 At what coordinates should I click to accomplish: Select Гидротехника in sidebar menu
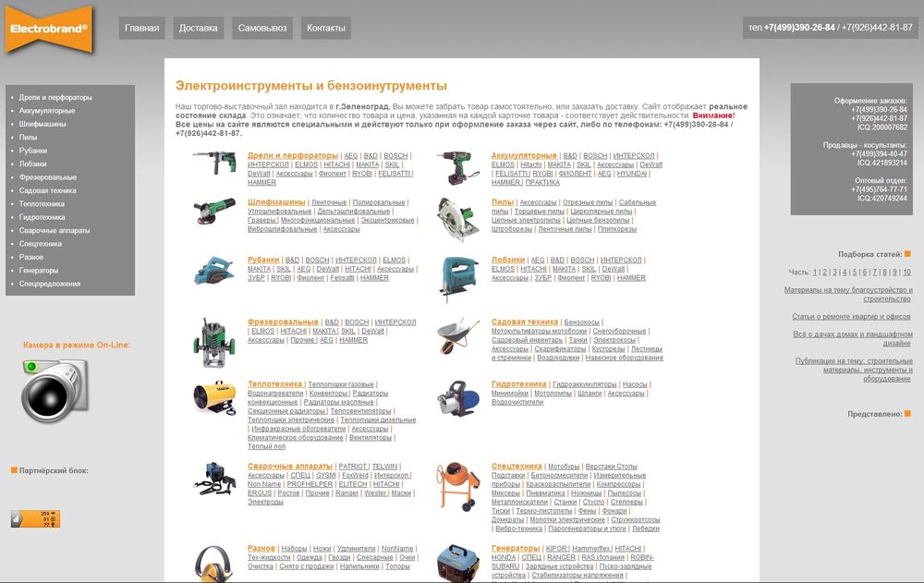point(42,217)
